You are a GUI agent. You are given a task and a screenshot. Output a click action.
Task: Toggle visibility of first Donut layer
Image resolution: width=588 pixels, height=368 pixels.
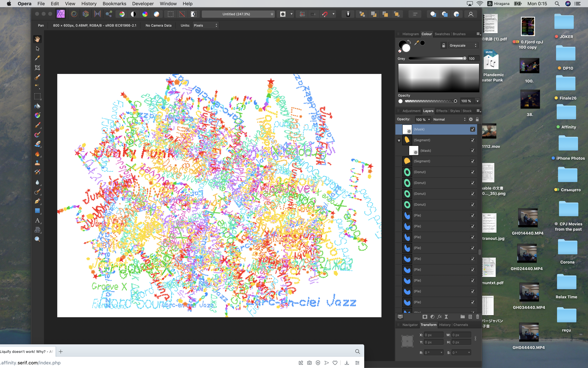(x=473, y=172)
